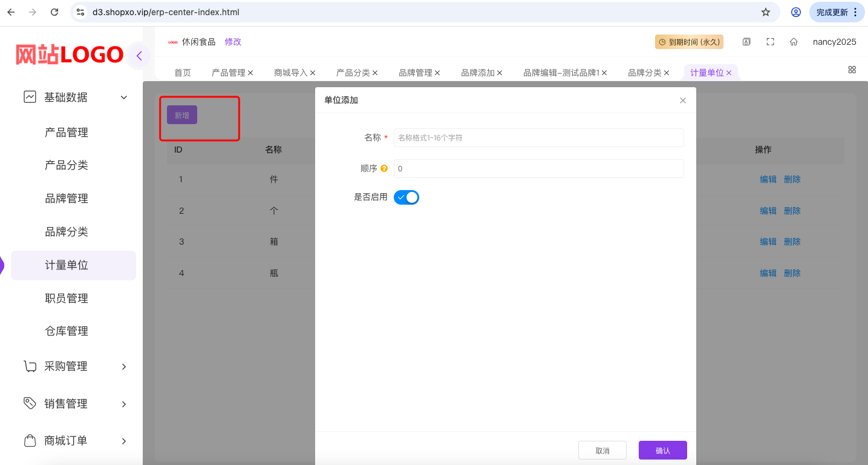Close the 品牌管理 tab

coord(437,73)
